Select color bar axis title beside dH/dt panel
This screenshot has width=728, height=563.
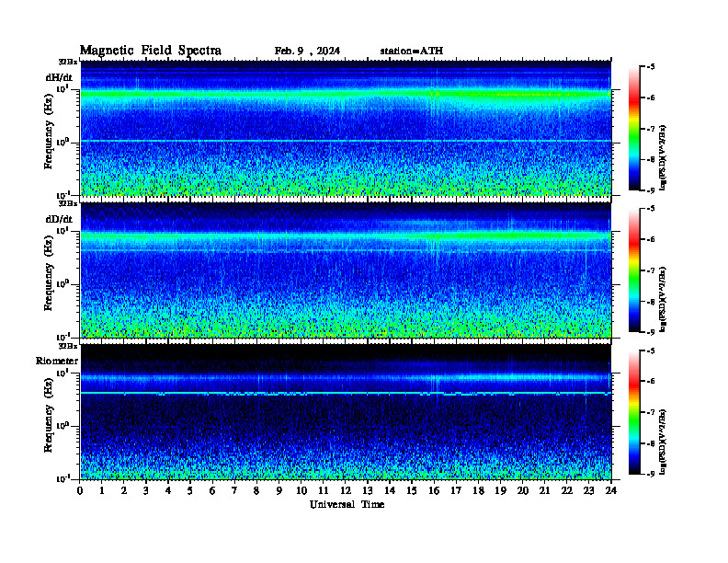coord(663,156)
